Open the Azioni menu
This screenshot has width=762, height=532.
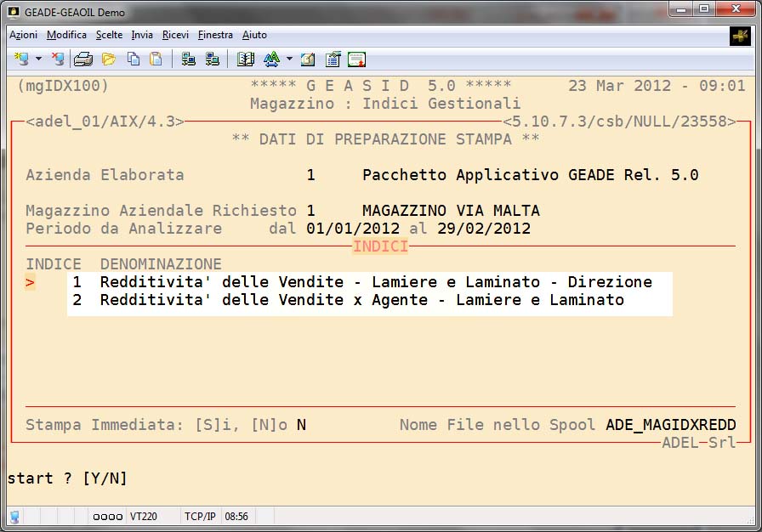[23, 35]
